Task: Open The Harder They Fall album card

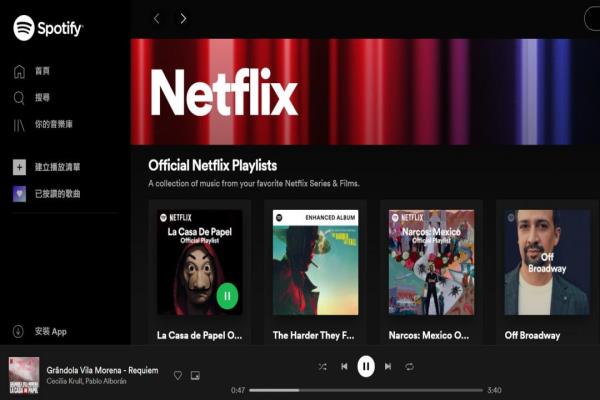Action: coord(315,270)
